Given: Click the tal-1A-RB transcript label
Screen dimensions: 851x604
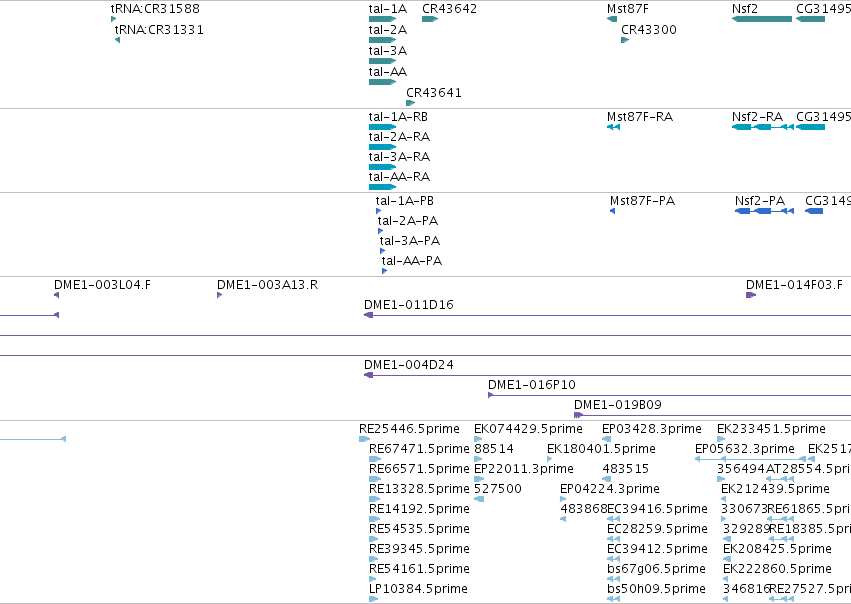Looking at the screenshot, I should 398,117.
